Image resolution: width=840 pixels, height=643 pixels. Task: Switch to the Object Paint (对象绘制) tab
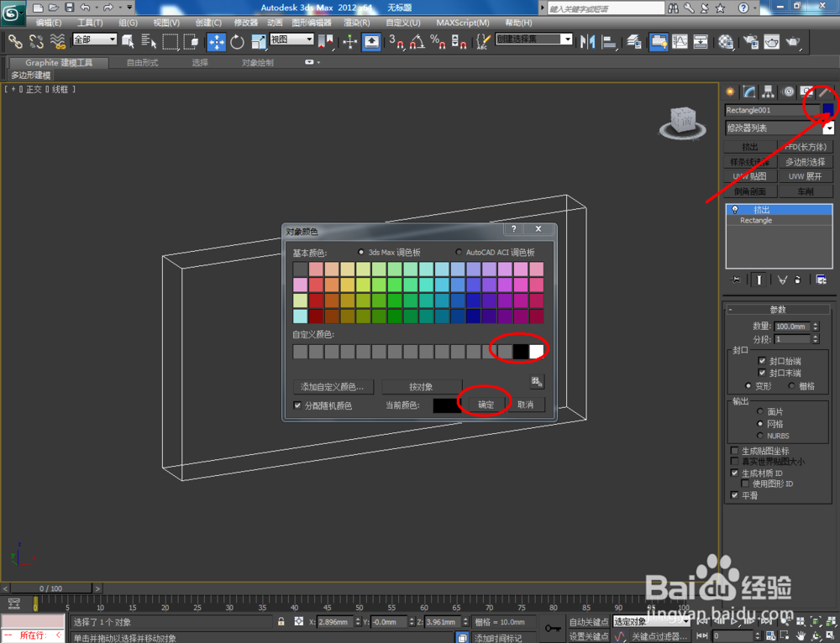[257, 63]
